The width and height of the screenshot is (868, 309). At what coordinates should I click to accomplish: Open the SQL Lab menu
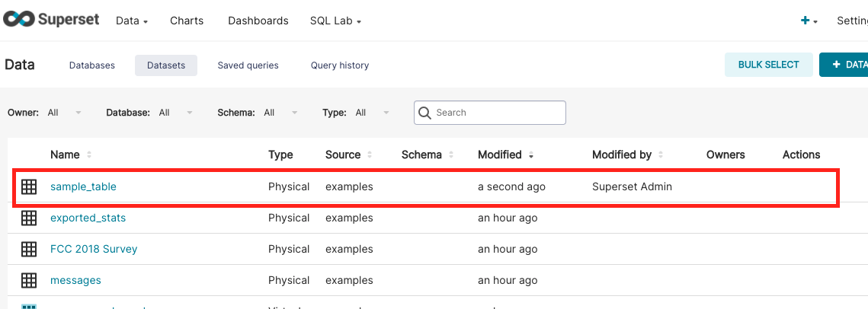pos(335,21)
